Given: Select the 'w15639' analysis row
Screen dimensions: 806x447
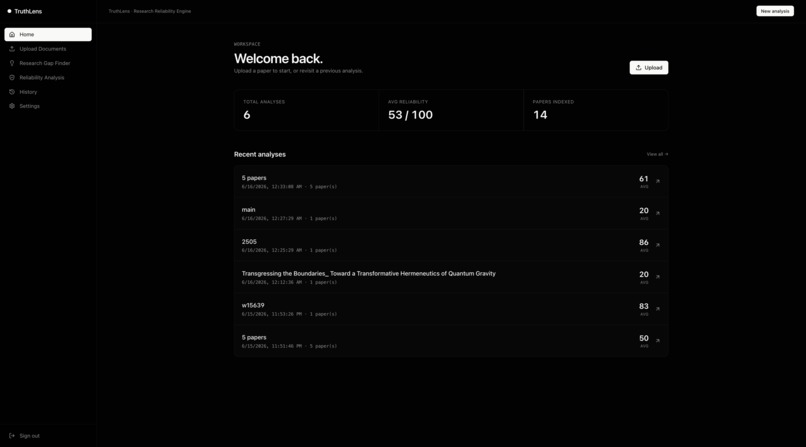Looking at the screenshot, I should (451, 309).
